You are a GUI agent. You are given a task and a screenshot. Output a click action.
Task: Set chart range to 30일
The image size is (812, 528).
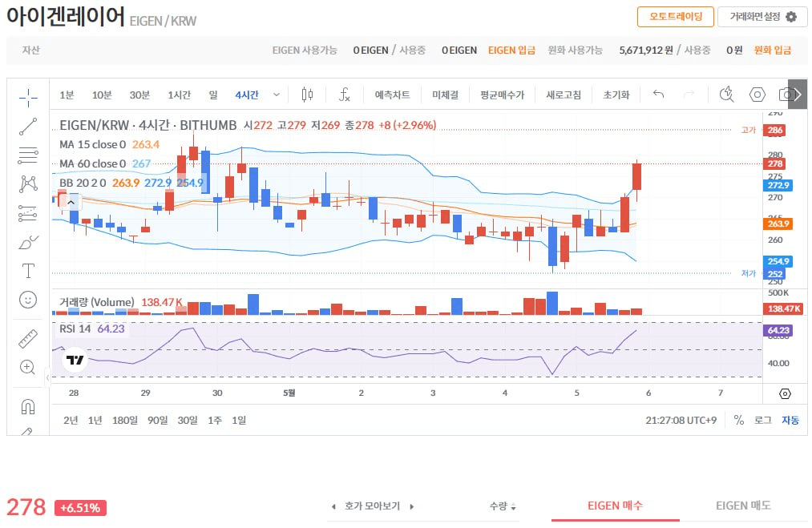click(188, 421)
